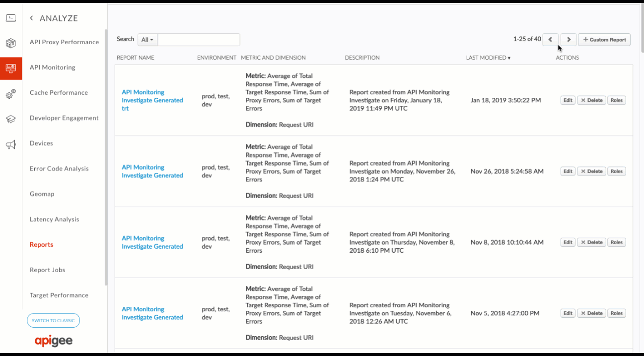Open Cache Performance menu item
644x356 pixels.
click(59, 93)
